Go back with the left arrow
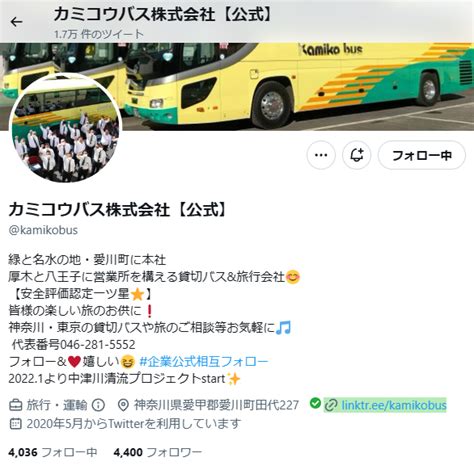The image size is (474, 470). pos(16,22)
